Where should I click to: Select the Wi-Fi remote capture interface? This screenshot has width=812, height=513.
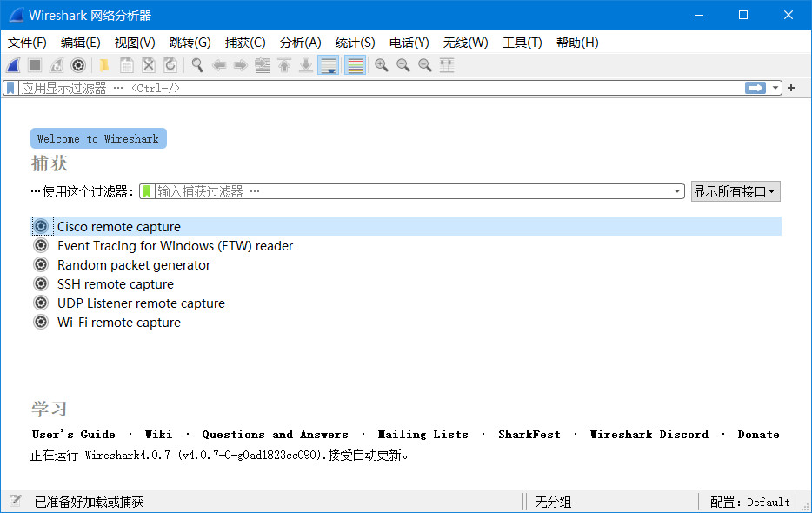click(x=119, y=322)
